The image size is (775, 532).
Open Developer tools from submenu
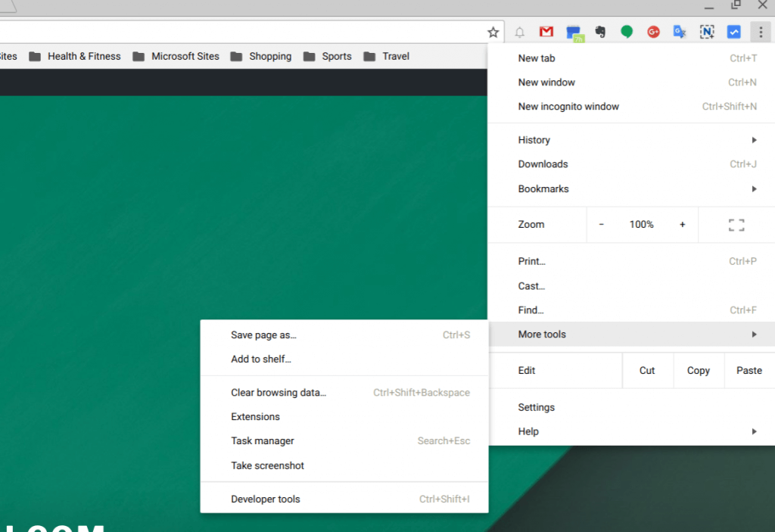[344, 499]
